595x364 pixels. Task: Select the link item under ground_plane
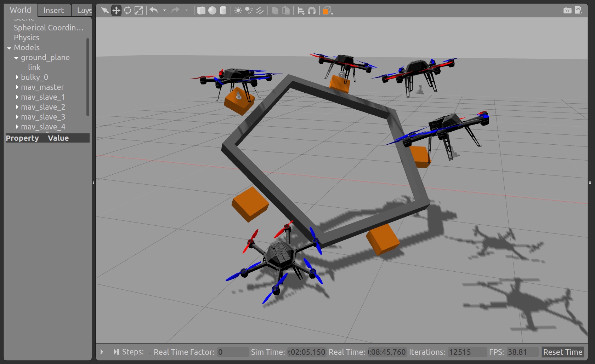34,67
